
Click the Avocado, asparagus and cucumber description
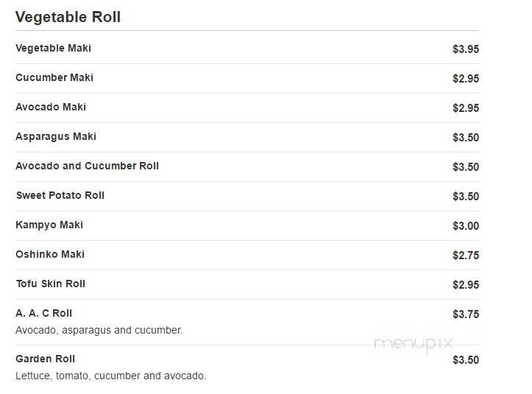[99, 330]
